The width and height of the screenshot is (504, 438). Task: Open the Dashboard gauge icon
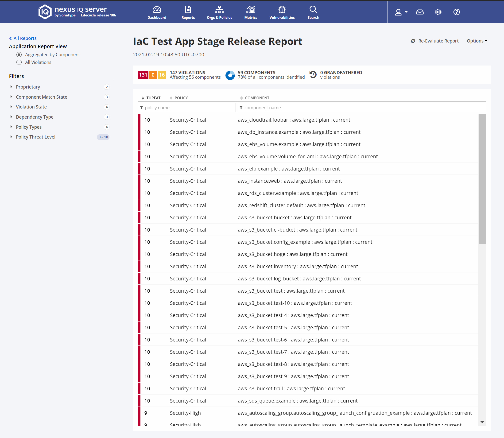[x=157, y=10]
